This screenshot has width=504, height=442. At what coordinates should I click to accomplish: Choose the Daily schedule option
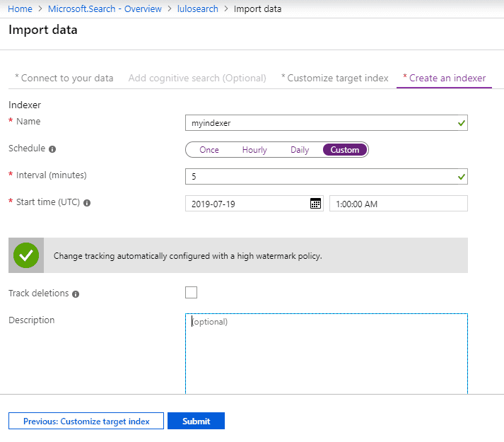(300, 150)
